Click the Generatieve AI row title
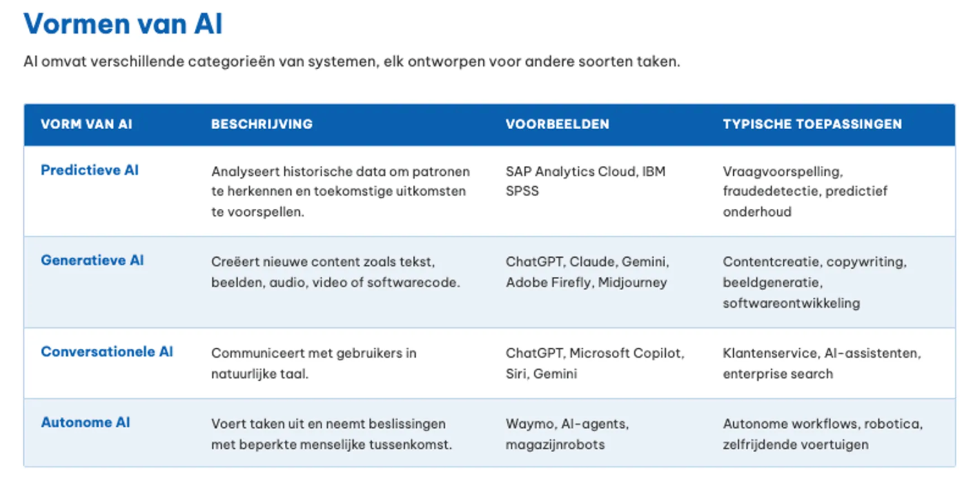The width and height of the screenshot is (980, 491). coord(92,260)
